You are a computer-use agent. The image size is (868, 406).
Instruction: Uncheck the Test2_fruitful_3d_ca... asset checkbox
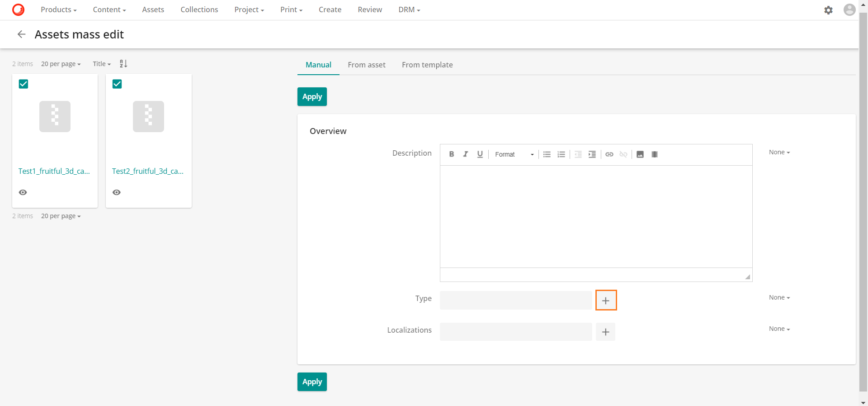pyautogui.click(x=117, y=84)
